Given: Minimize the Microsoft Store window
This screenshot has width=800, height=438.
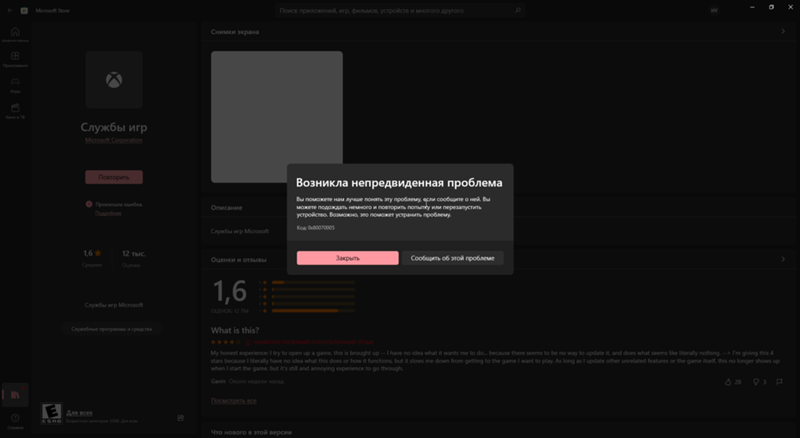Looking at the screenshot, I should tap(753, 7).
